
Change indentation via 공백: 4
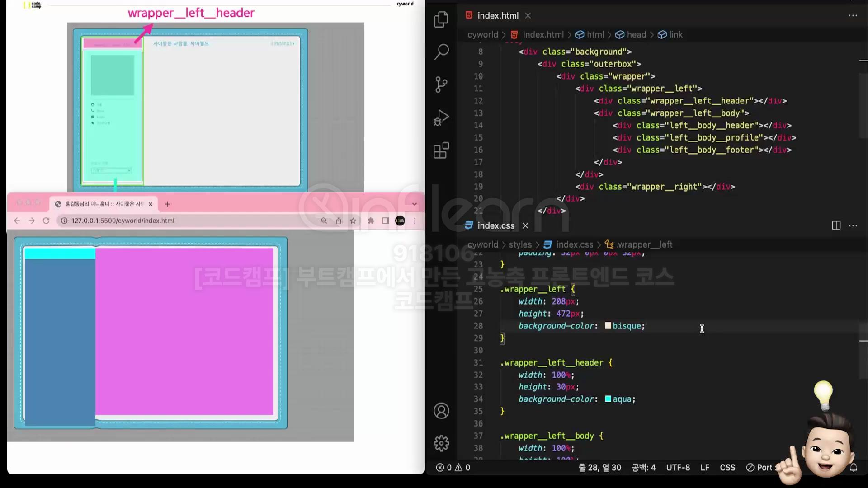pos(643,468)
